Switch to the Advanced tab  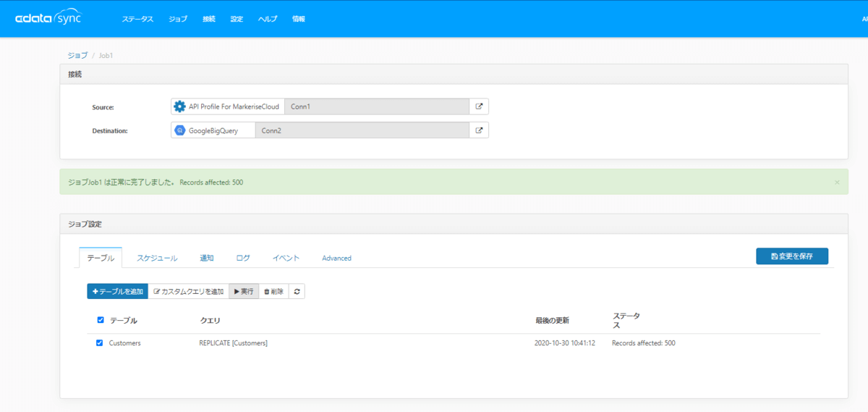[336, 258]
